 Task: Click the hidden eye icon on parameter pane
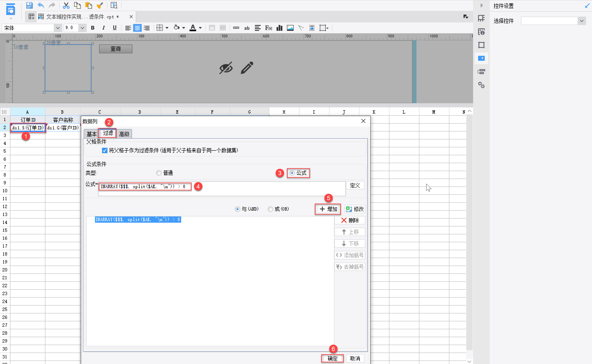tap(226, 68)
